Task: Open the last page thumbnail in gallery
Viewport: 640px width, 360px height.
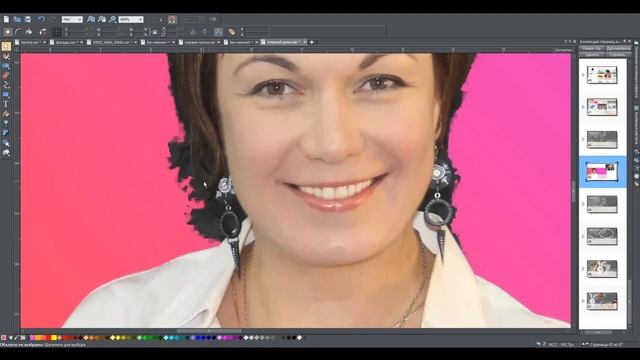Action: 602,301
